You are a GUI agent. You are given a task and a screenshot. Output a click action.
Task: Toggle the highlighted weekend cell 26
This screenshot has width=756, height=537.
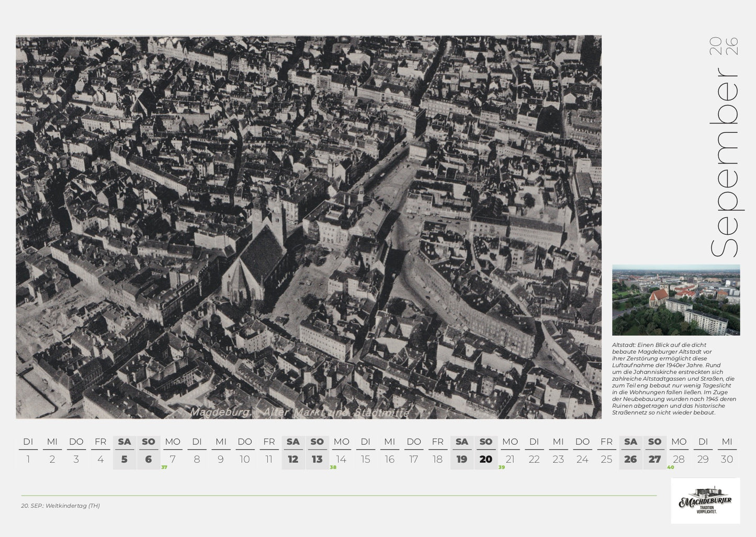pyautogui.click(x=631, y=460)
